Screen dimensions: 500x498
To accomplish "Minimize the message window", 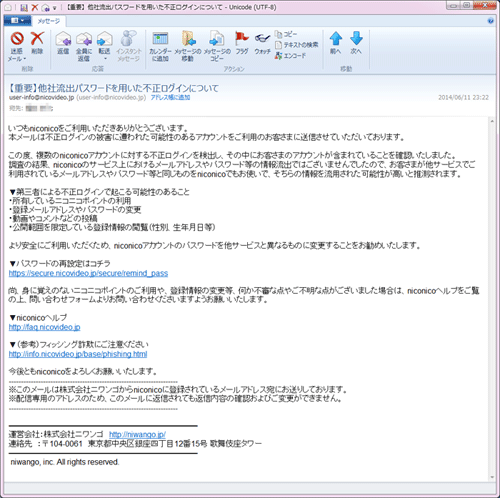I will click(x=453, y=5).
